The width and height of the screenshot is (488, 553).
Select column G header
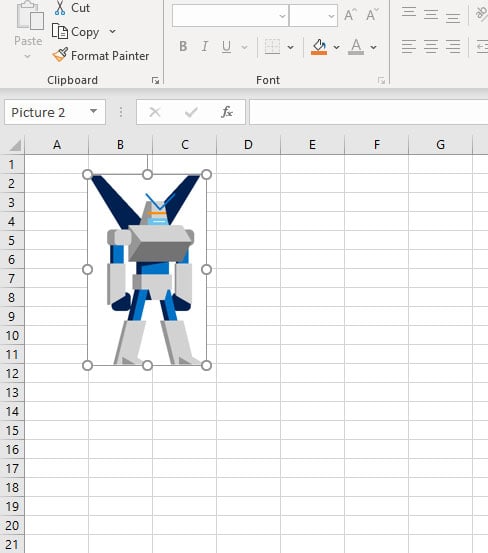(x=440, y=145)
